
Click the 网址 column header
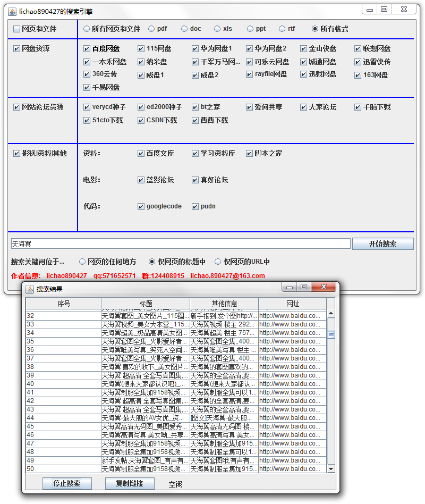pyautogui.click(x=292, y=304)
